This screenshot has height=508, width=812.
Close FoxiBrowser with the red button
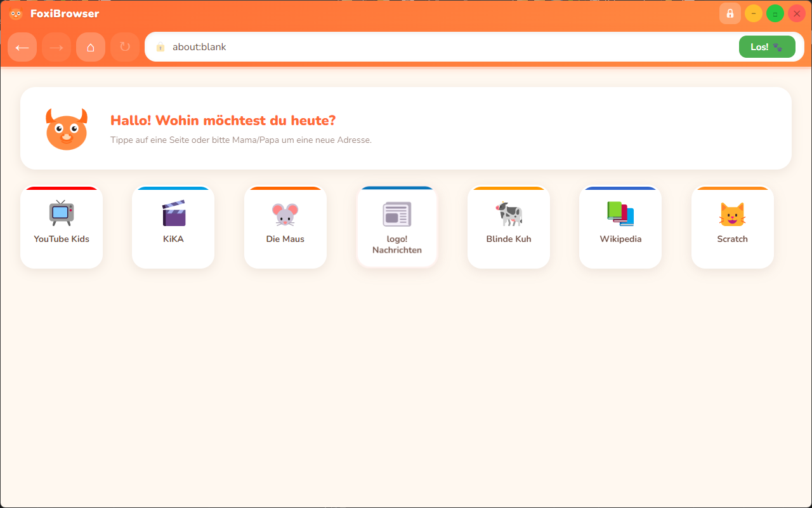797,13
